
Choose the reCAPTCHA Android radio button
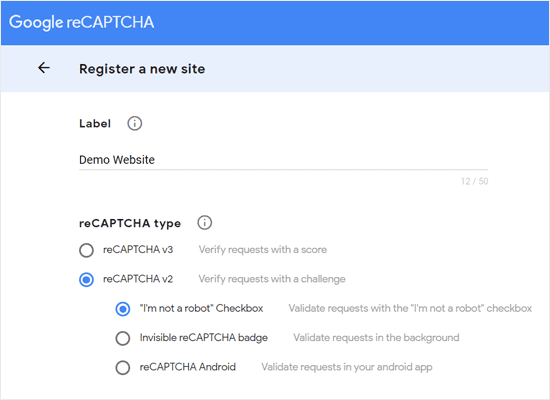click(123, 368)
